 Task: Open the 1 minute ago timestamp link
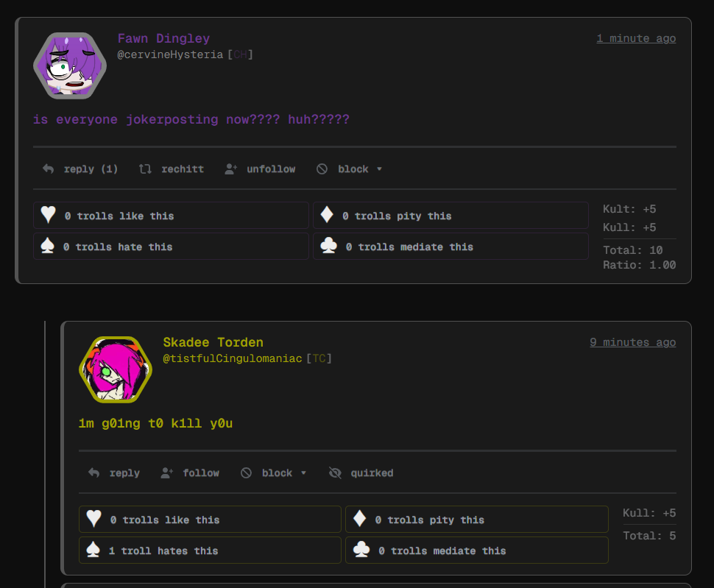[x=636, y=38]
